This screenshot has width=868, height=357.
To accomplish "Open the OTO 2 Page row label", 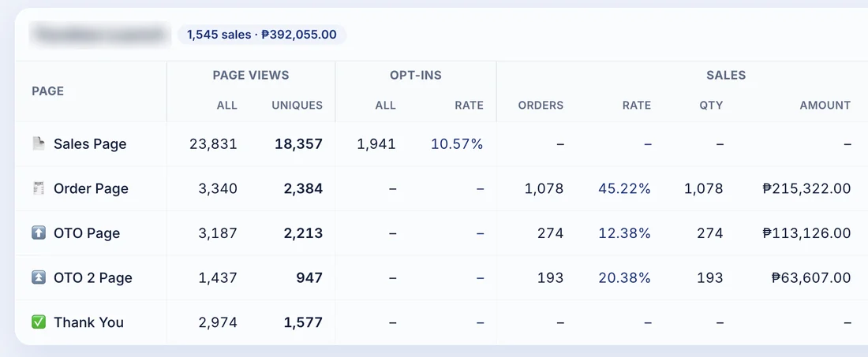I will pos(93,278).
